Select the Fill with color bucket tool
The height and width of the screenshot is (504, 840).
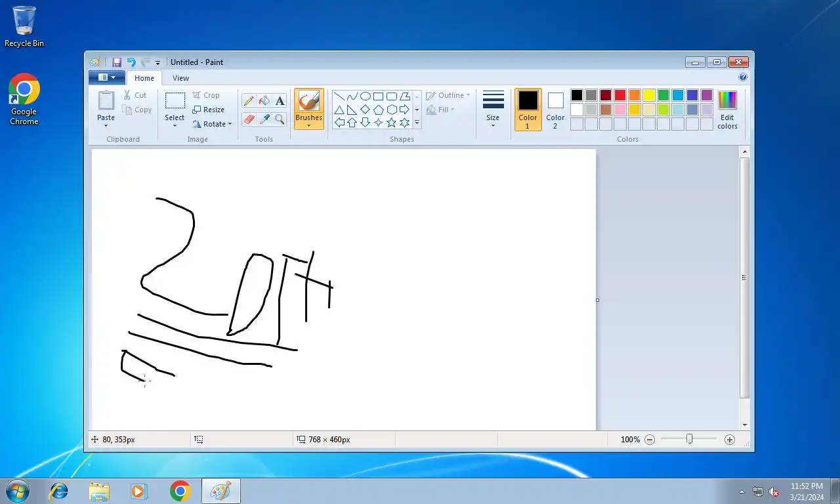pyautogui.click(x=264, y=100)
